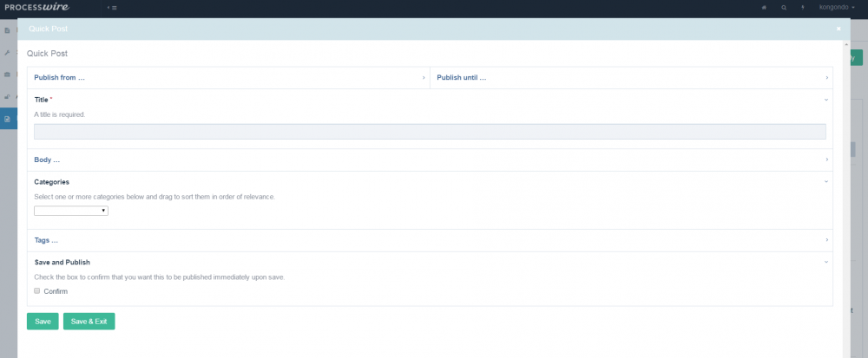Click the home icon in top bar
Viewport: 868px width, 358px height.
click(764, 7)
